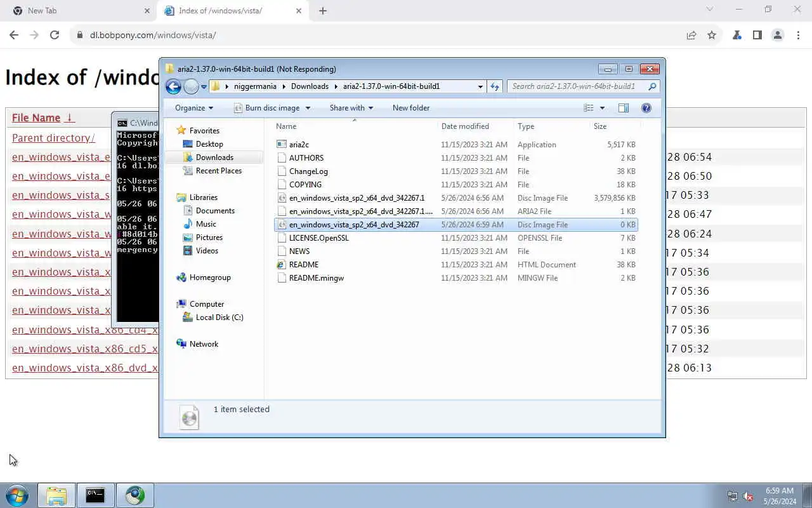Toggle the preview pane icon
The width and height of the screenshot is (812, 508).
pyautogui.click(x=624, y=108)
